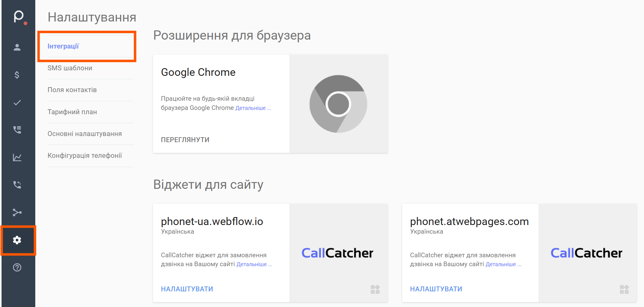Open the help question mark icon

pos(17,267)
